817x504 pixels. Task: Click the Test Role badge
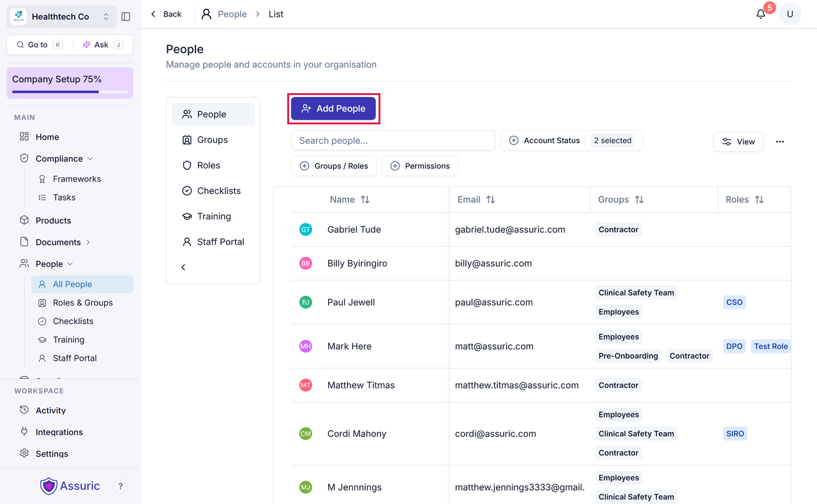771,346
